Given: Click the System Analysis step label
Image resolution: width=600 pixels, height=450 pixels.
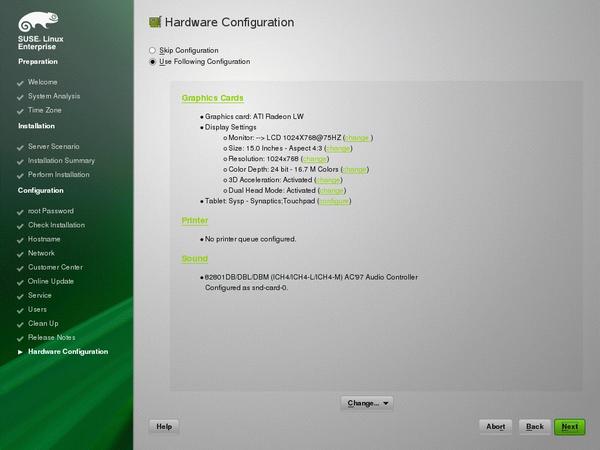Looking at the screenshot, I should 54,96.
